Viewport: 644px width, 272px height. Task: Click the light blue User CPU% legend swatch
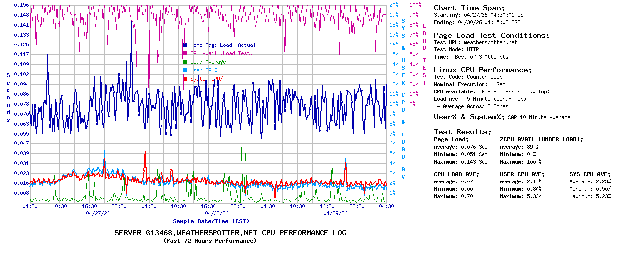185,70
